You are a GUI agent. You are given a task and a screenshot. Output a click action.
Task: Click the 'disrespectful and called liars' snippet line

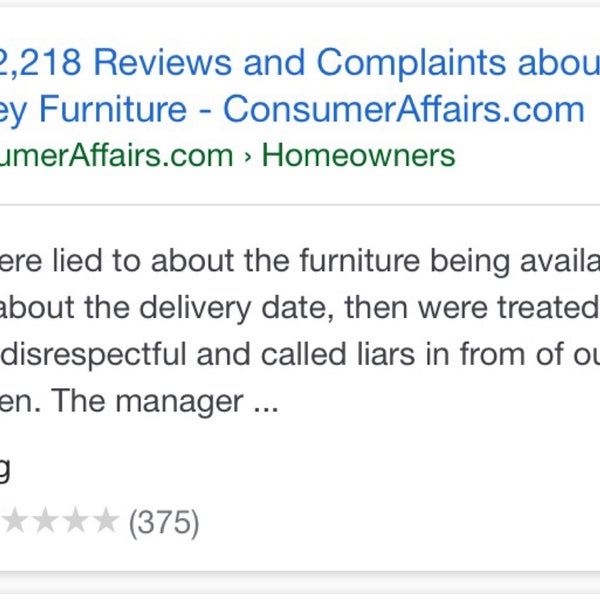300,355
